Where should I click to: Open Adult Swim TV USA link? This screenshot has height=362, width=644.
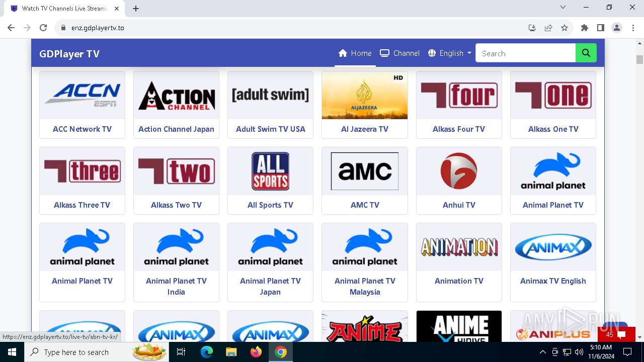(x=270, y=129)
